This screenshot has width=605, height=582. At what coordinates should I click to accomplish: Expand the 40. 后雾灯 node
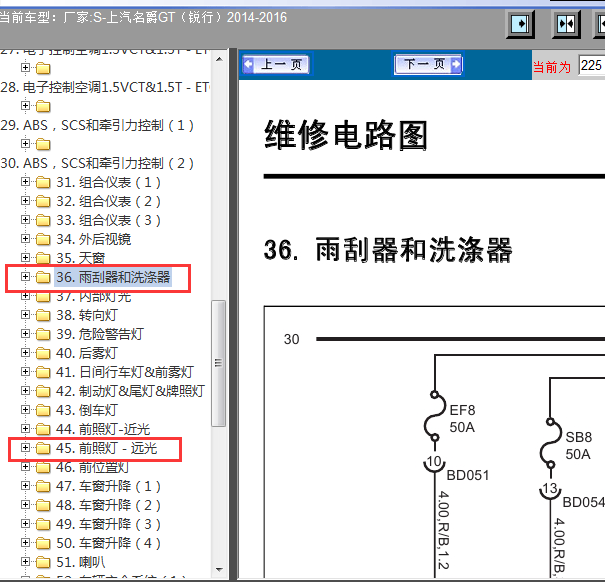click(25, 352)
